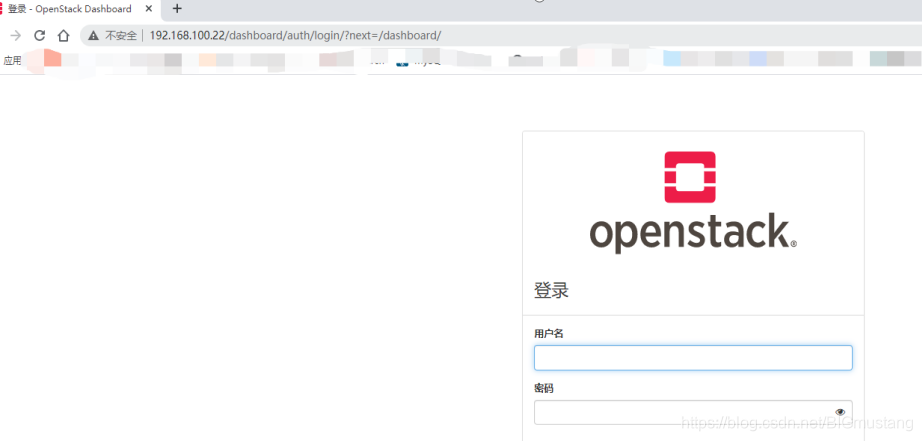Click the 登录 heading text
The width and height of the screenshot is (922, 441).
551,290
